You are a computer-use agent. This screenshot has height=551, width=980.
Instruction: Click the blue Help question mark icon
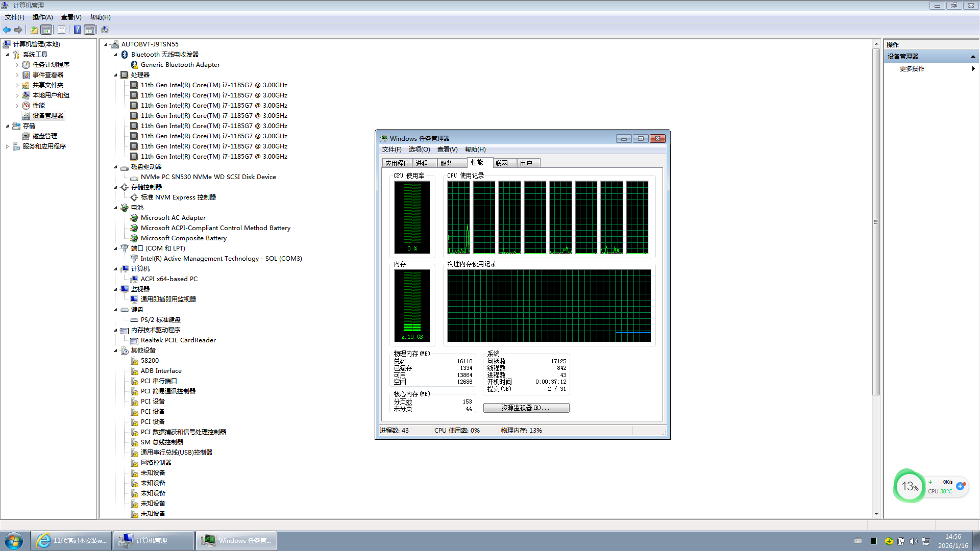coord(77,30)
